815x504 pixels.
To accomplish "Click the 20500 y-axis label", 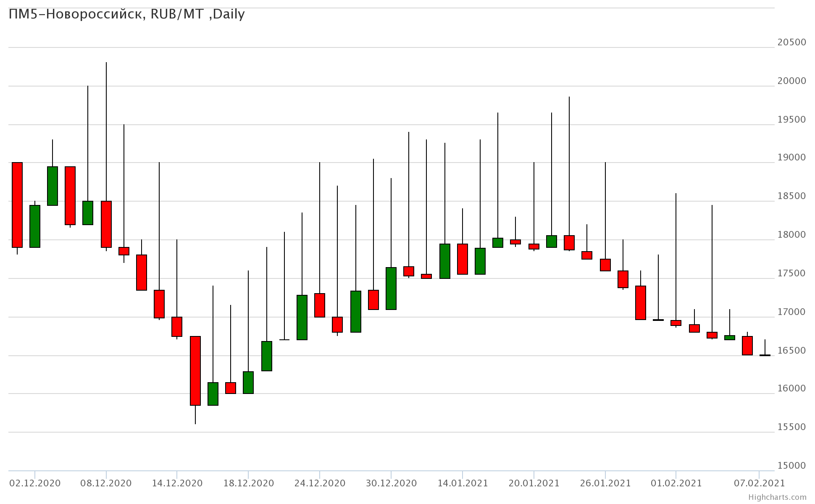I will tap(791, 42).
